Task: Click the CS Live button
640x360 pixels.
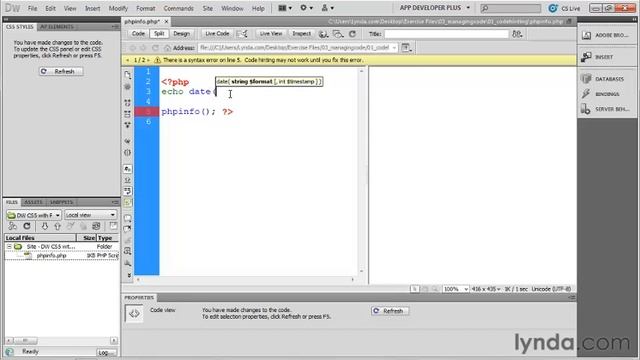Action: point(564,8)
